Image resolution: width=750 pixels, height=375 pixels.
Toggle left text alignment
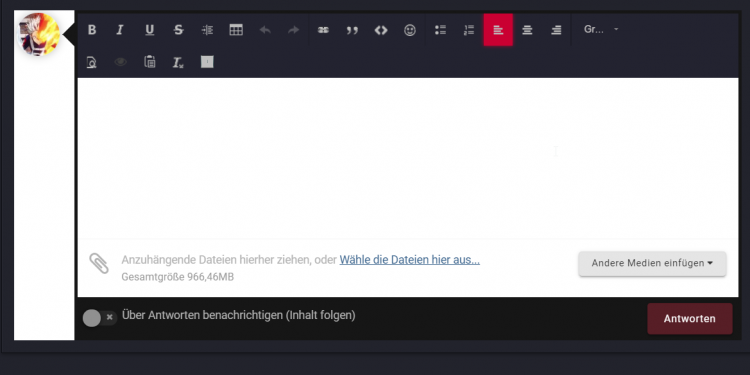click(498, 30)
